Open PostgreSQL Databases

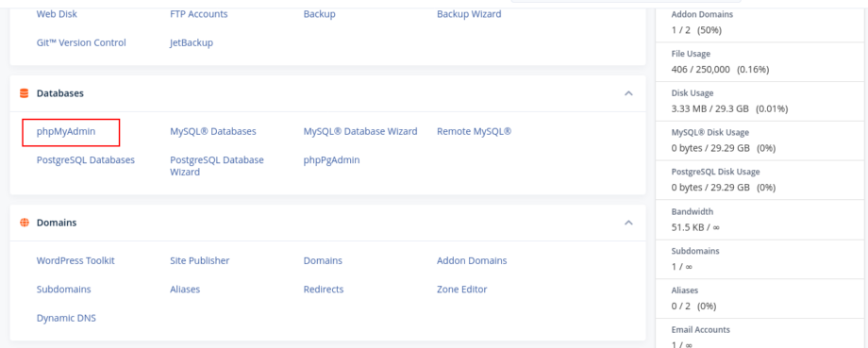click(x=86, y=160)
